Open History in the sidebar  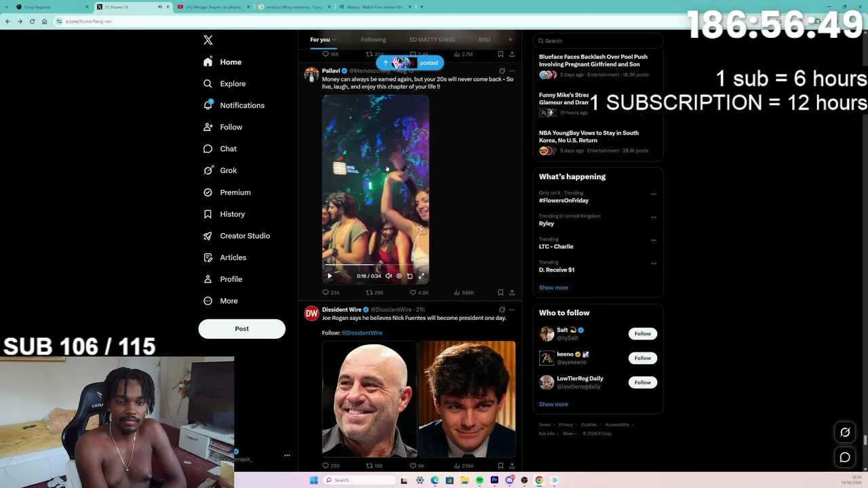click(224, 214)
